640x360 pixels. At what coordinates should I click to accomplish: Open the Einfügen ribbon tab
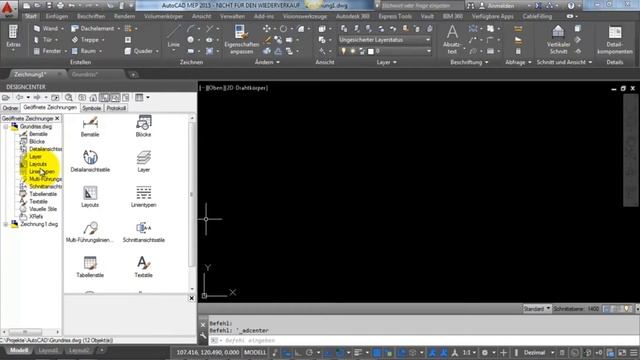[57, 16]
